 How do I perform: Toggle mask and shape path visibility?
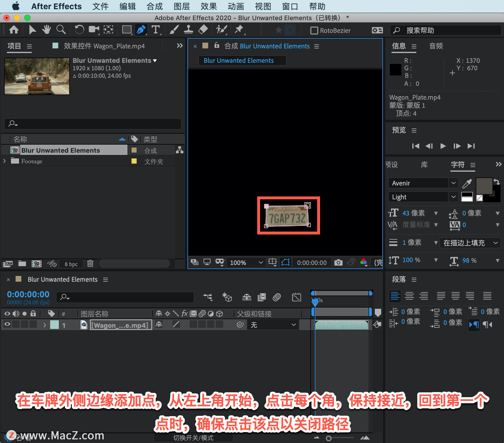pyautogui.click(x=285, y=262)
